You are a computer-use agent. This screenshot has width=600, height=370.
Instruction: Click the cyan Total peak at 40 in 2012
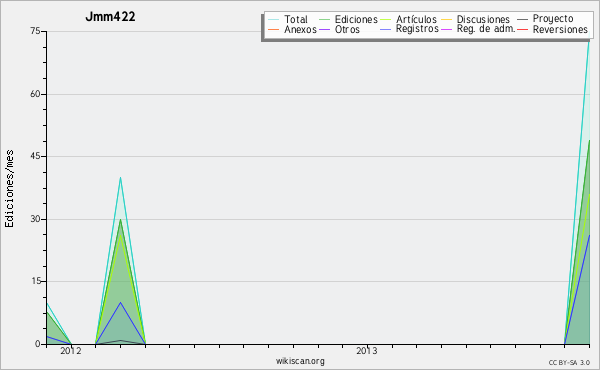coord(121,178)
